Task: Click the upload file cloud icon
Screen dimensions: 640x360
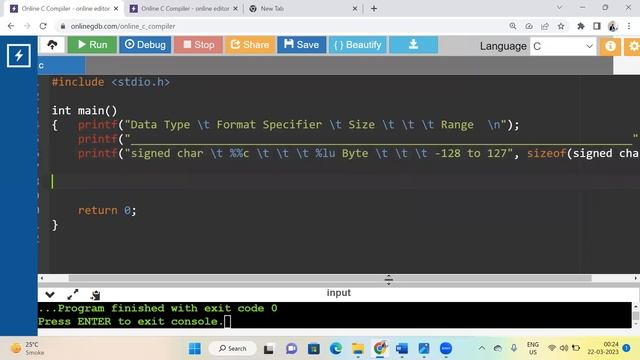Action: (52, 44)
